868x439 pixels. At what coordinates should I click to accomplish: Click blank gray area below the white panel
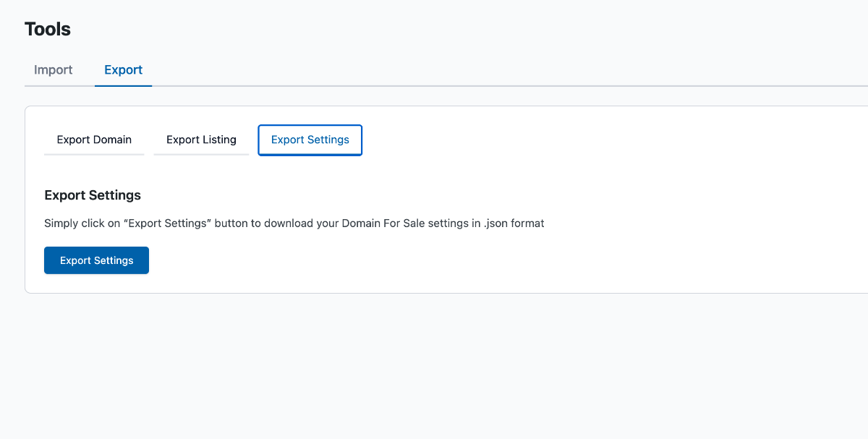coord(434,362)
